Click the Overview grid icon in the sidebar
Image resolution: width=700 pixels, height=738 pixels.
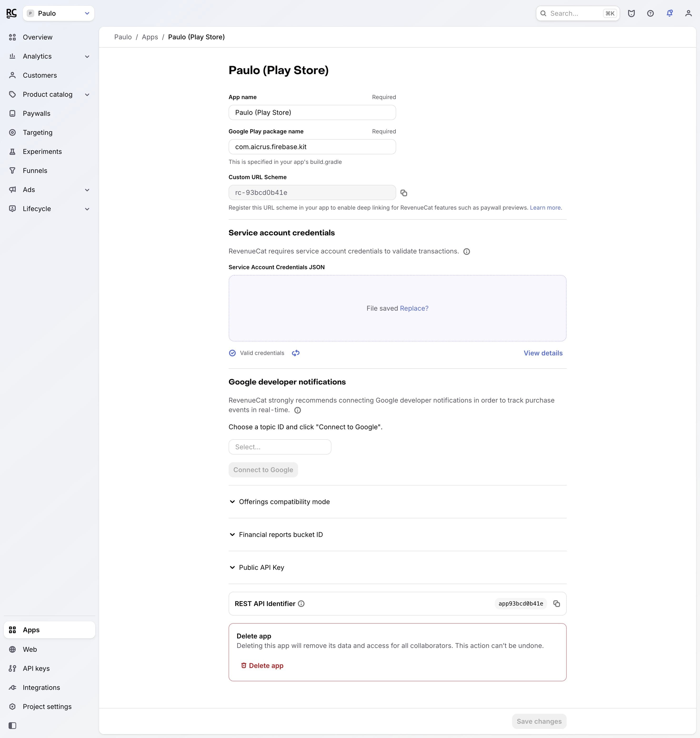coord(12,37)
